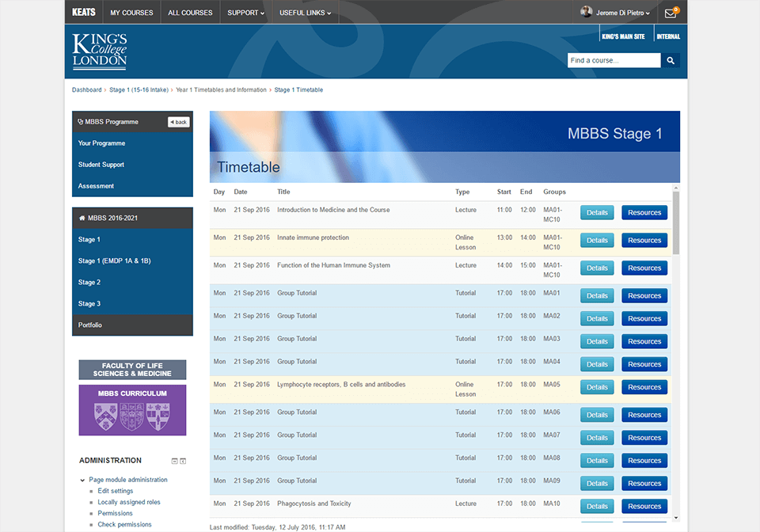Open the messages envelope icon

point(671,13)
